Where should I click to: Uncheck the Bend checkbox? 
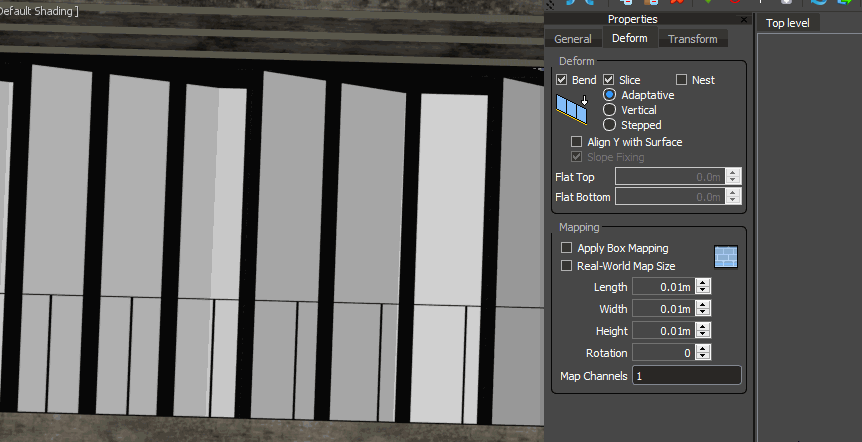(x=562, y=80)
